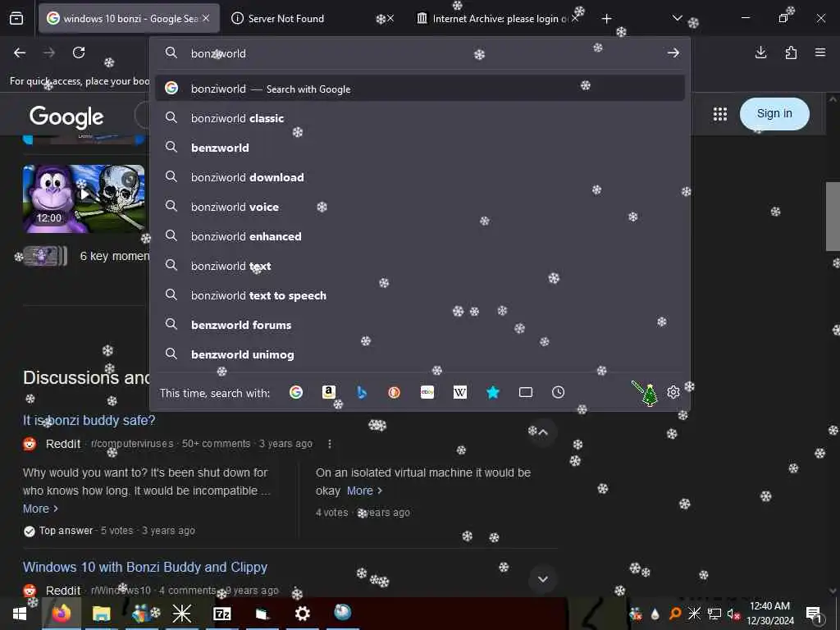Open 'Windows 10 with Bonzi Buddy and Clippy' link
Screen dimensions: 840x630
pos(144,567)
